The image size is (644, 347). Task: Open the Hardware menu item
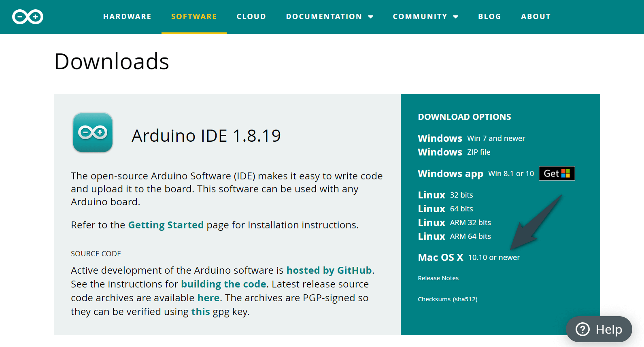click(127, 17)
